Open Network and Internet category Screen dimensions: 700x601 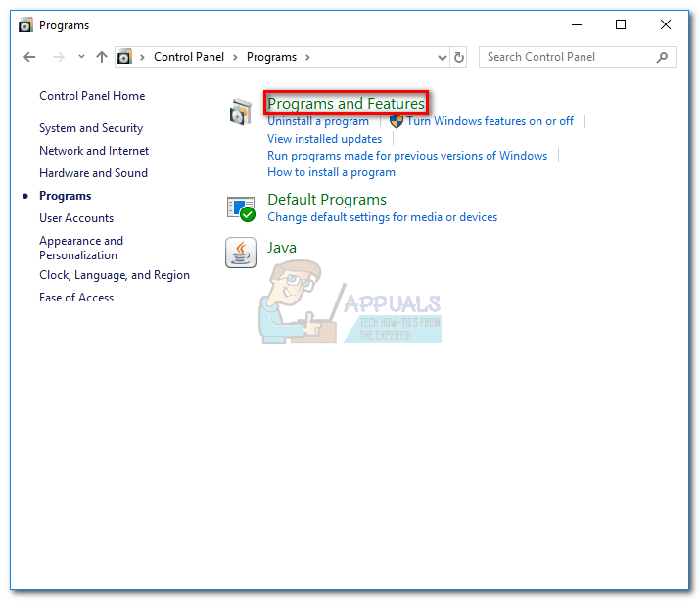(x=94, y=151)
